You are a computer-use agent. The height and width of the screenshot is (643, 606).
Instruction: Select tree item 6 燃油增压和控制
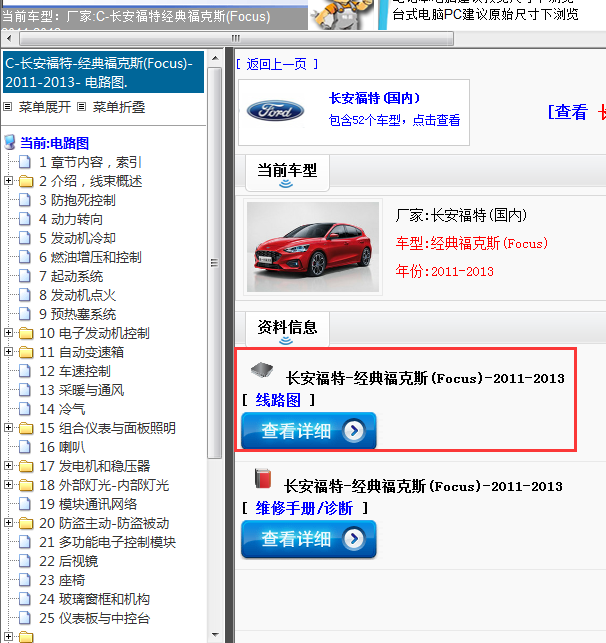click(90, 257)
